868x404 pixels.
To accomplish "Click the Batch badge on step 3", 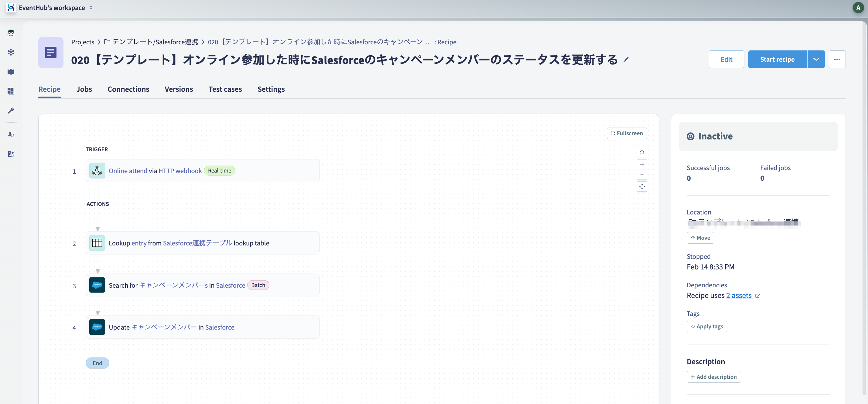I will tap(258, 285).
